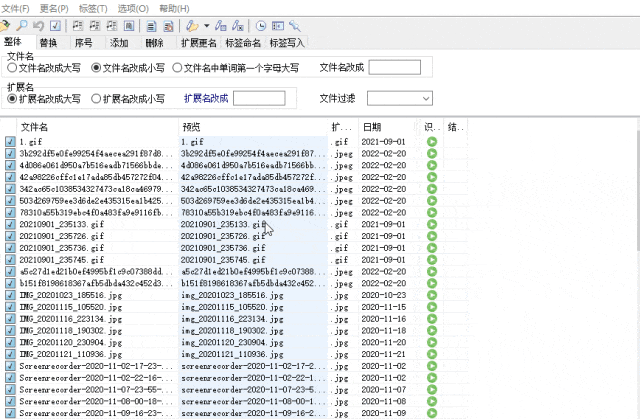
Task: Select file name 'IMG_20201120_230904.jpg'
Action: [71, 342]
